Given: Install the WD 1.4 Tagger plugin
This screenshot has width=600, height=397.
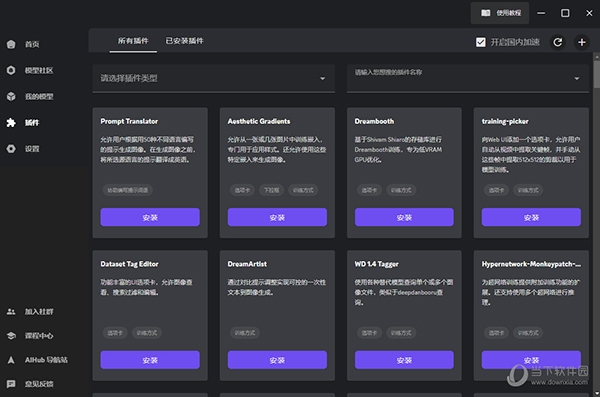Looking at the screenshot, I should (404, 360).
